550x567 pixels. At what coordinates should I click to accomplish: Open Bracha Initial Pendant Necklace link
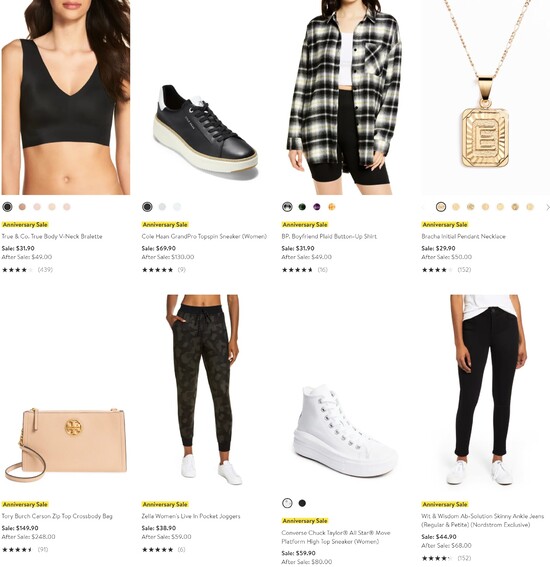click(464, 236)
